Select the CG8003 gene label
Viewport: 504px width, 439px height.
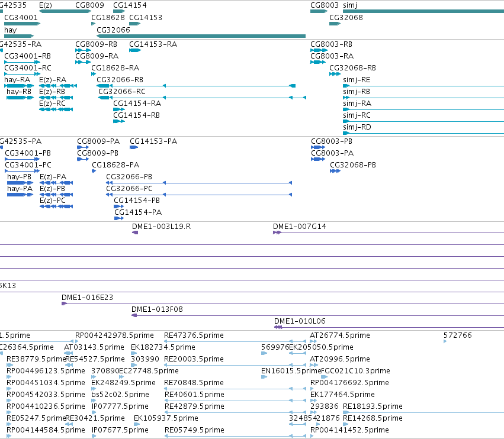pyautogui.click(x=325, y=5)
